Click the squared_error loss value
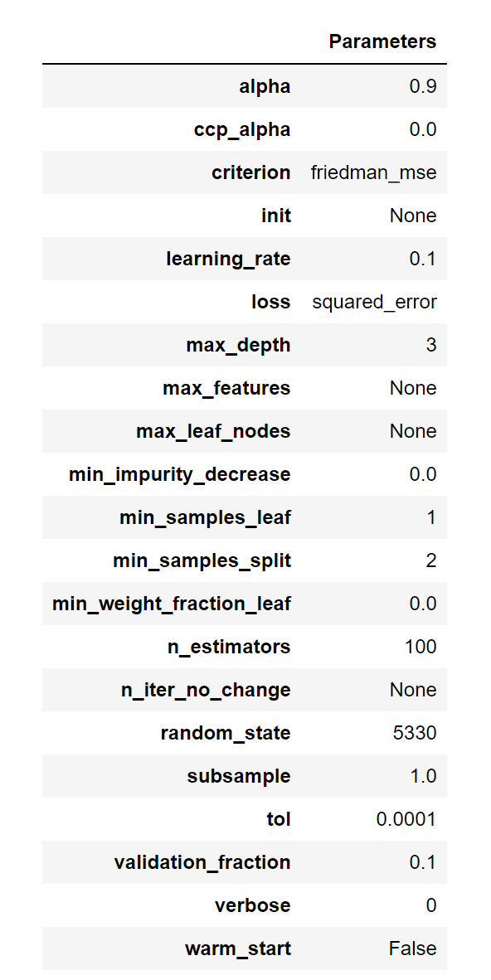491x980 pixels. [x=374, y=302]
